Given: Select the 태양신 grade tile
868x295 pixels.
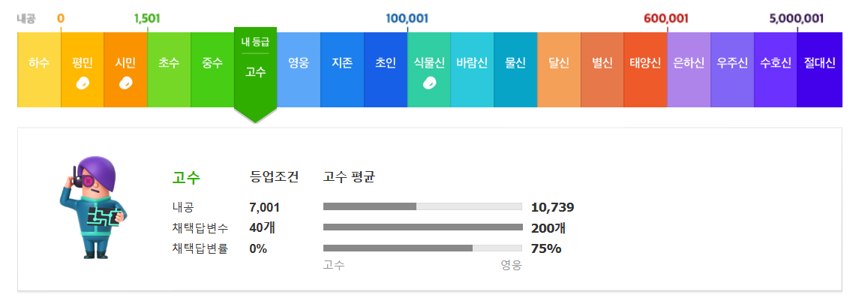Looking at the screenshot, I should tap(645, 70).
